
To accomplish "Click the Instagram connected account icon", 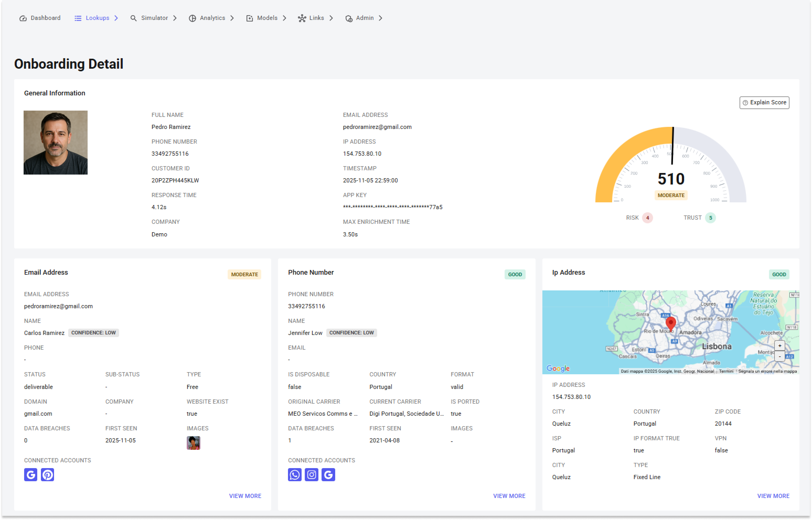I will tap(311, 475).
